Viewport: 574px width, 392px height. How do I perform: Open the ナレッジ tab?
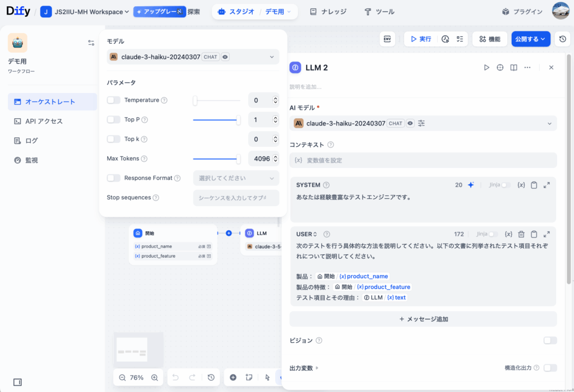tap(328, 12)
